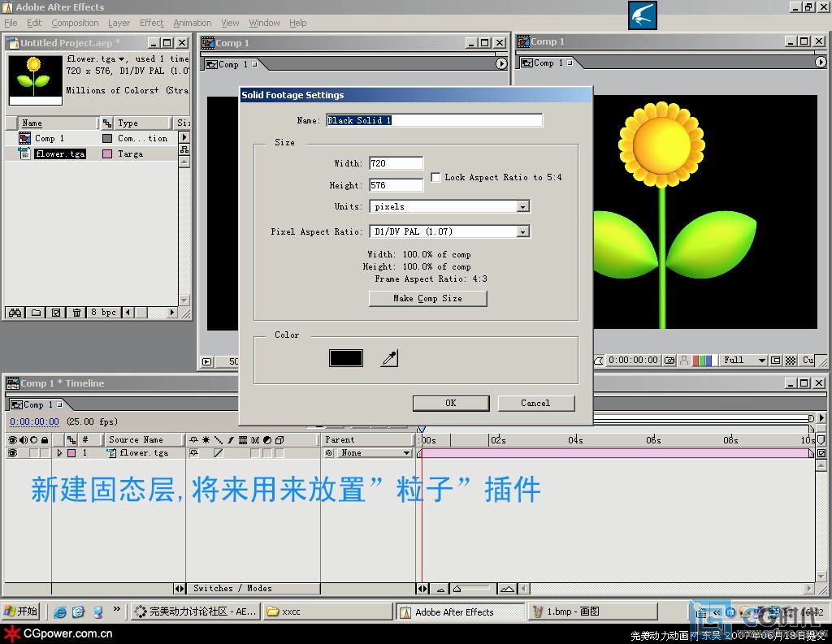Toggle visibility eye of flower.tga layer
The height and width of the screenshot is (644, 832).
(12, 453)
